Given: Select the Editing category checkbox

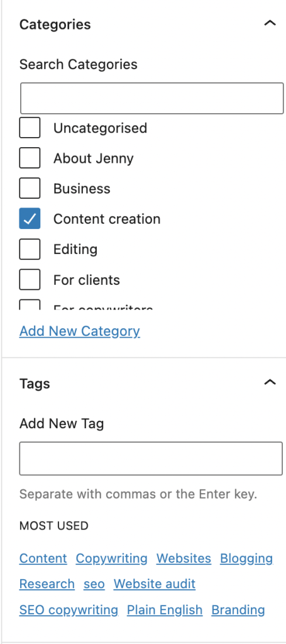Looking at the screenshot, I should [x=30, y=249].
